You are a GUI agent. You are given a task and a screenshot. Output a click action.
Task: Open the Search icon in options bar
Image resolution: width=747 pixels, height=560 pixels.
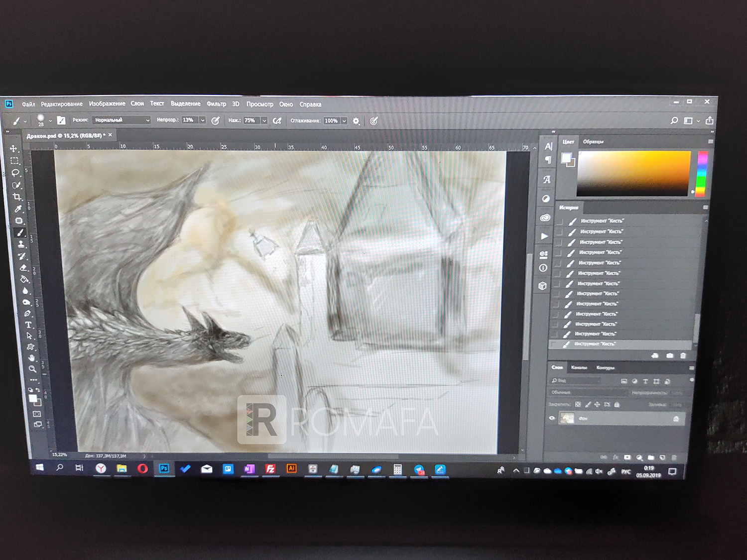[674, 120]
